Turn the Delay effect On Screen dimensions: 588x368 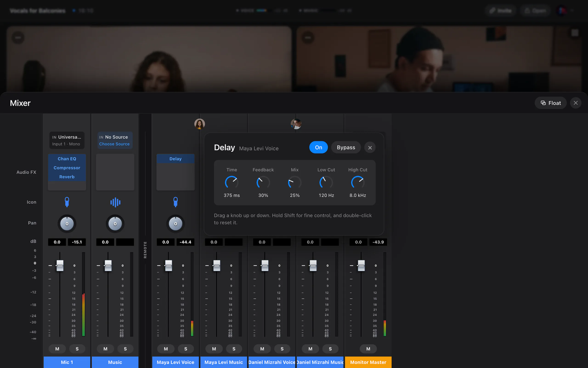click(318, 147)
